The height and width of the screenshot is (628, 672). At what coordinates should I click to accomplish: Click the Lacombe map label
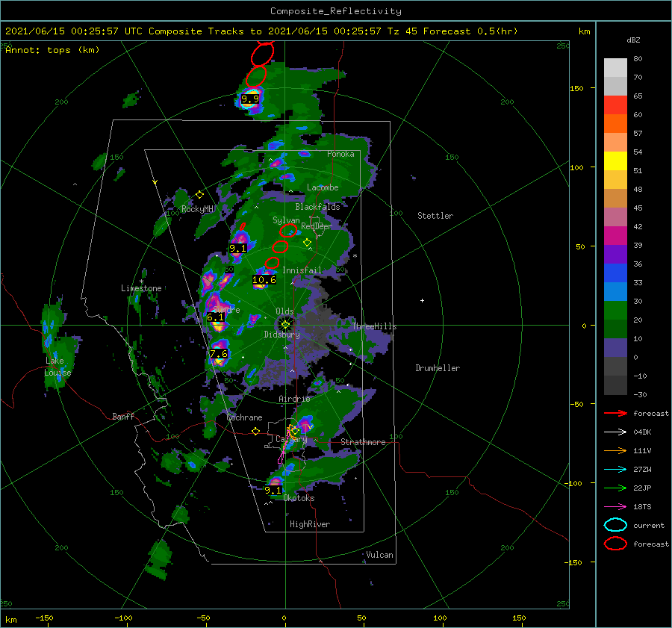click(x=323, y=187)
